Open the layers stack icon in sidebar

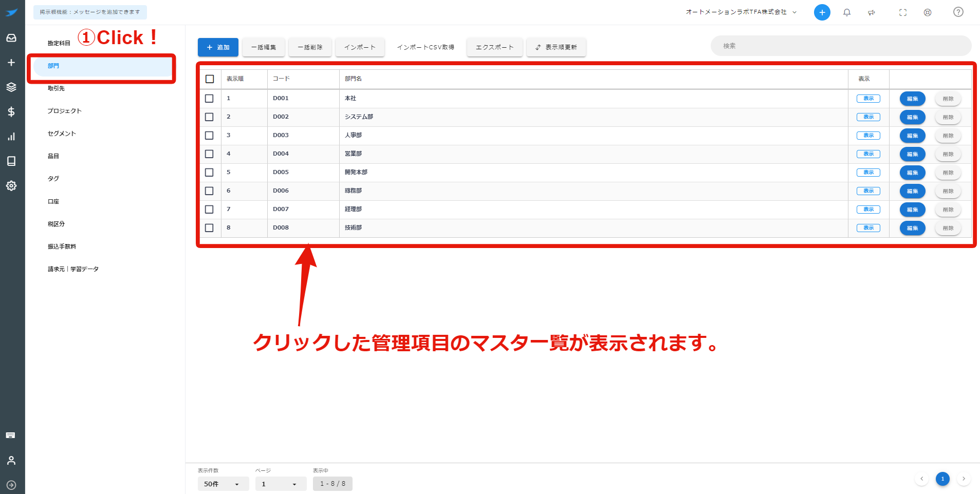11,87
